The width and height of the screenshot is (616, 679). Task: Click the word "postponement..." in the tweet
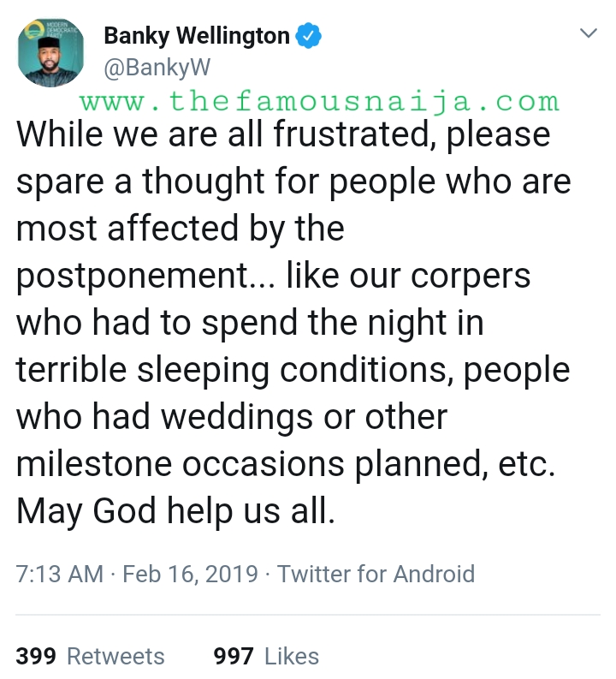click(145, 277)
